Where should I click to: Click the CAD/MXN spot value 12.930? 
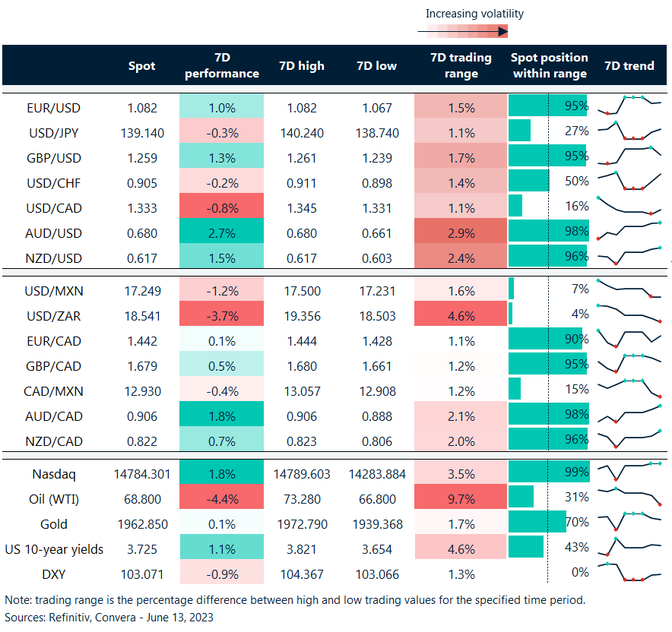(142, 391)
